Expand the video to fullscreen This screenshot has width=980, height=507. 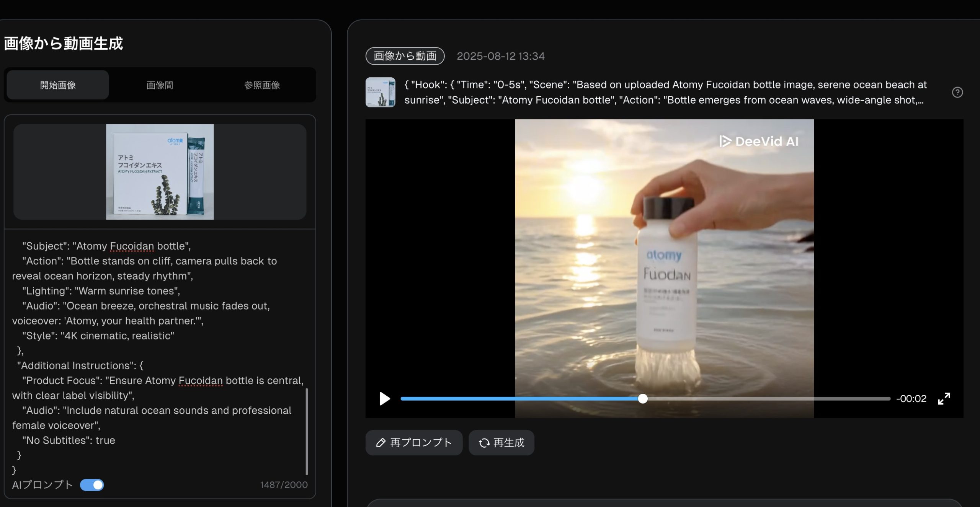[944, 398]
